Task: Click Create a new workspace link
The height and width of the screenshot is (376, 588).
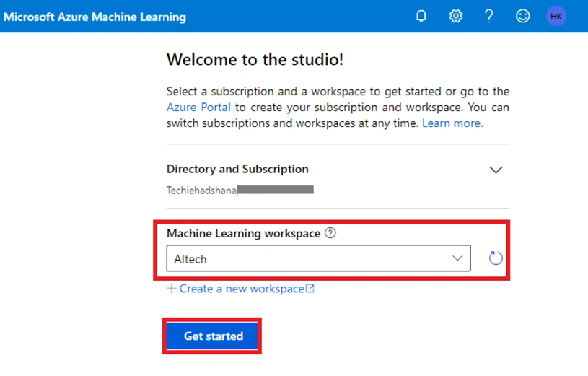Action: (x=240, y=289)
